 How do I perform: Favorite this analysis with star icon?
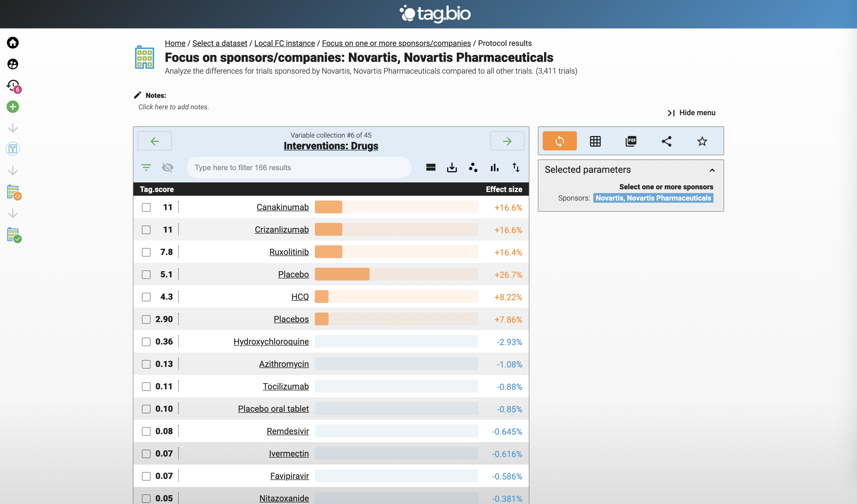point(702,141)
